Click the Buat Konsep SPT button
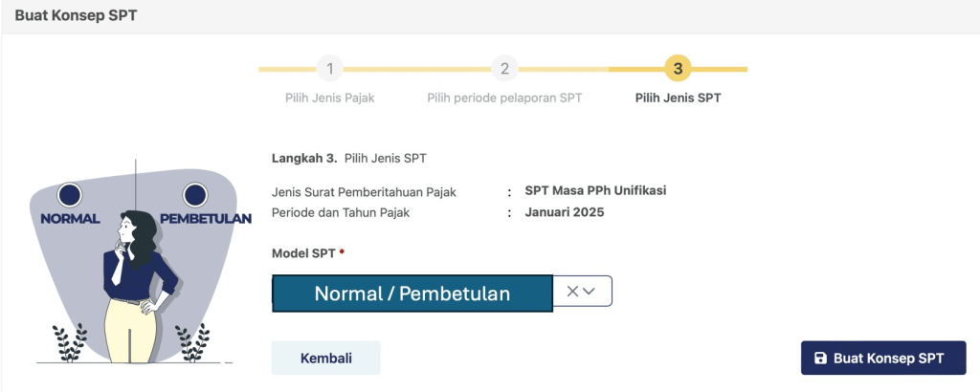Viewport: 980px width, 392px height. tap(882, 359)
